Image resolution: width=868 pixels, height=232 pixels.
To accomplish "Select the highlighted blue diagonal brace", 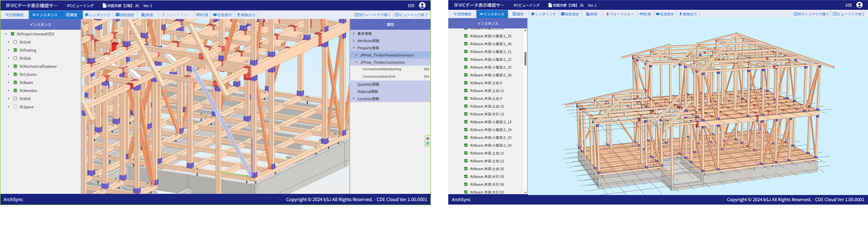I will coord(224,128).
